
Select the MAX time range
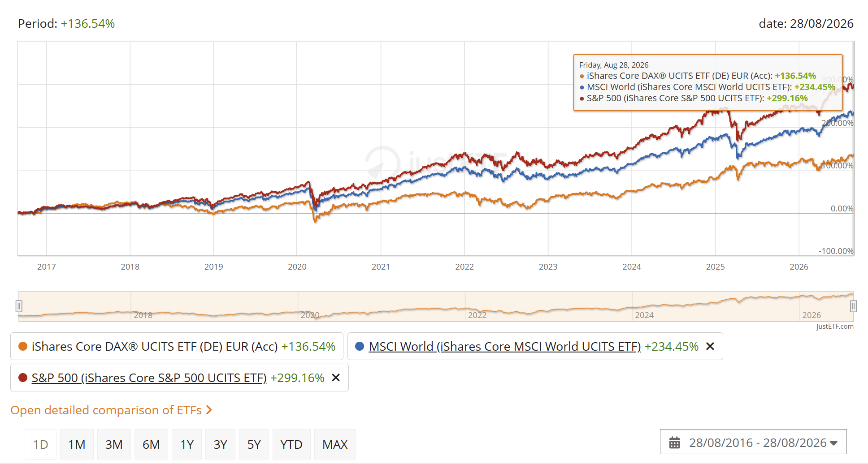point(335,444)
